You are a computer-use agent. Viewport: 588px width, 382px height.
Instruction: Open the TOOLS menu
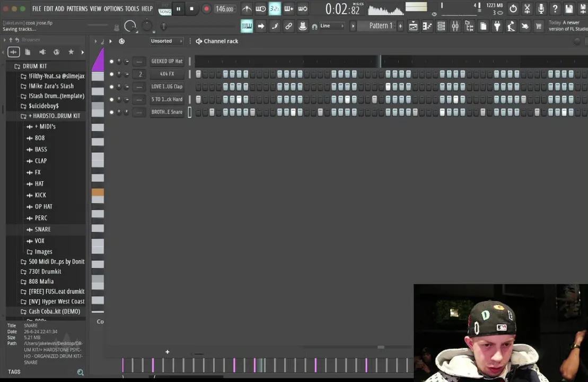click(x=132, y=8)
